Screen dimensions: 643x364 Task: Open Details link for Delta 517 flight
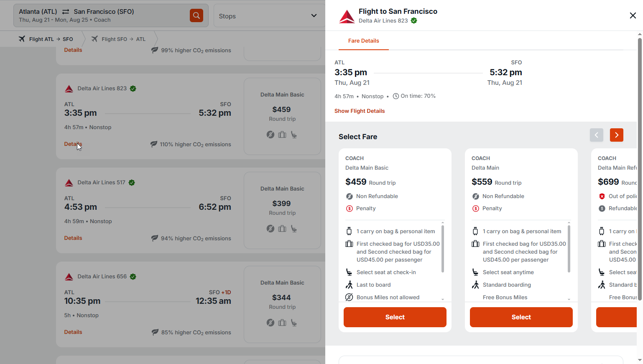pyautogui.click(x=73, y=238)
